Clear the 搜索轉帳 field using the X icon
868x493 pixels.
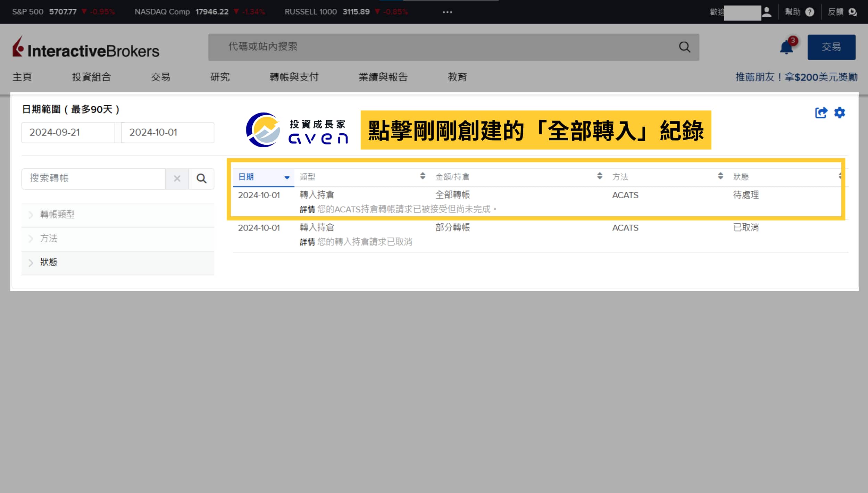pos(177,178)
